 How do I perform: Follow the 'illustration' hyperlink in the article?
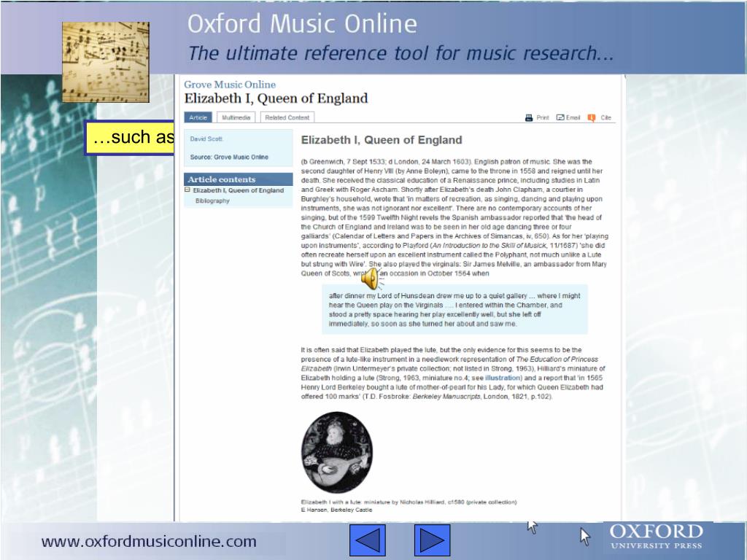tap(503, 378)
